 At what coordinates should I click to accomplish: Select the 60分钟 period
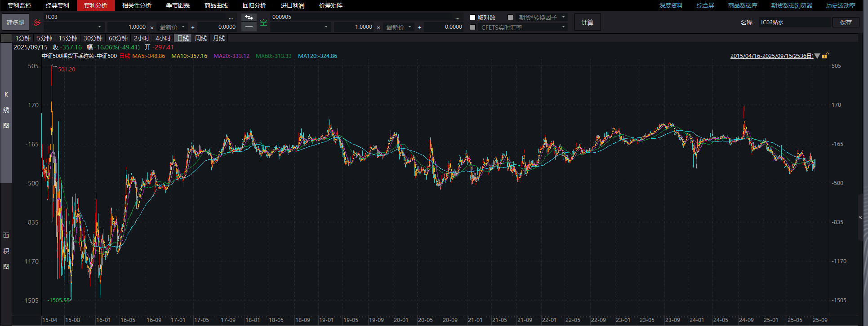pyautogui.click(x=118, y=38)
